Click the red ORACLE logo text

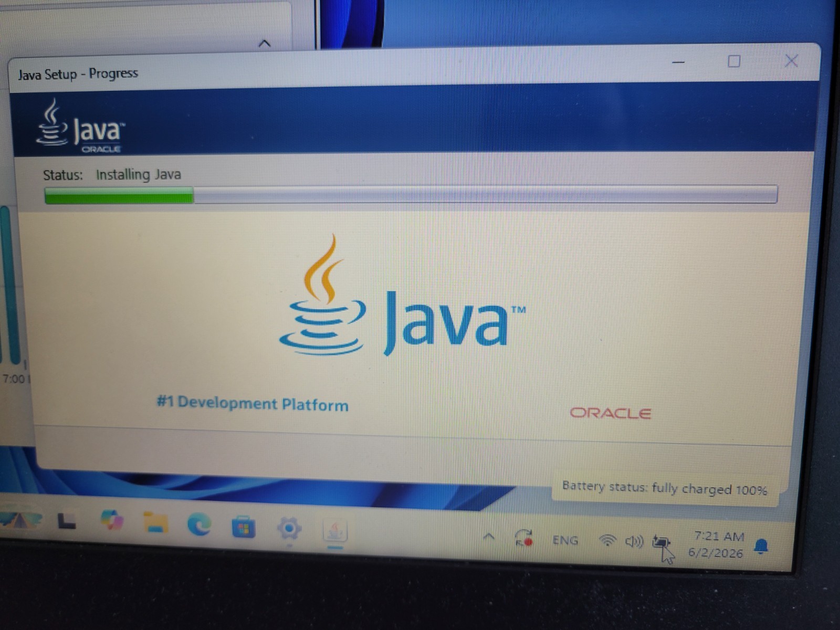pos(611,413)
